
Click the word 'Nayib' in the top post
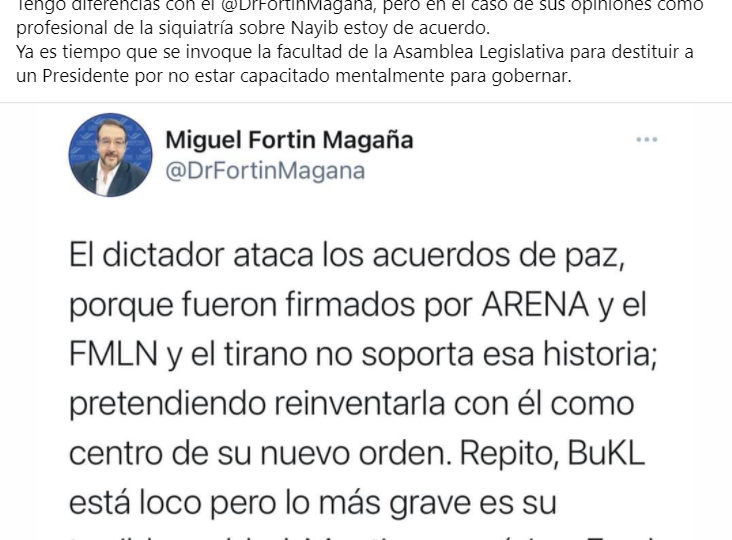(311, 28)
